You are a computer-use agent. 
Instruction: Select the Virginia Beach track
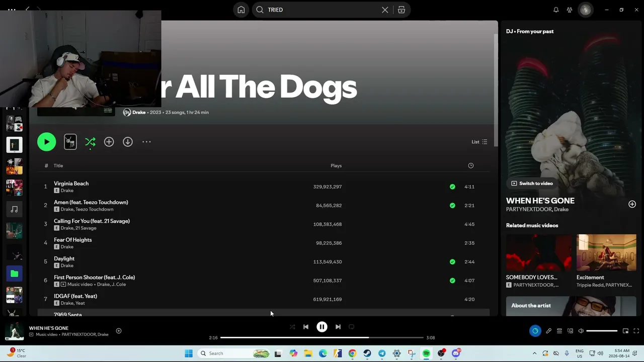264,187
